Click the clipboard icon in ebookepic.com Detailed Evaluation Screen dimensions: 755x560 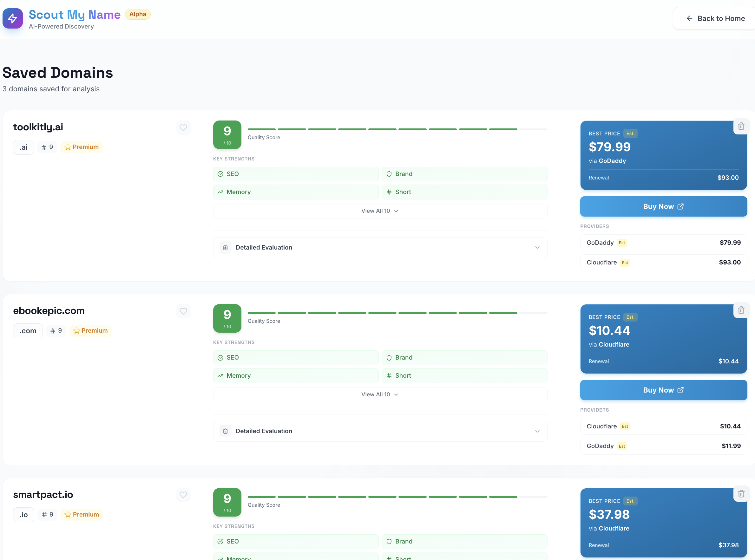226,431
